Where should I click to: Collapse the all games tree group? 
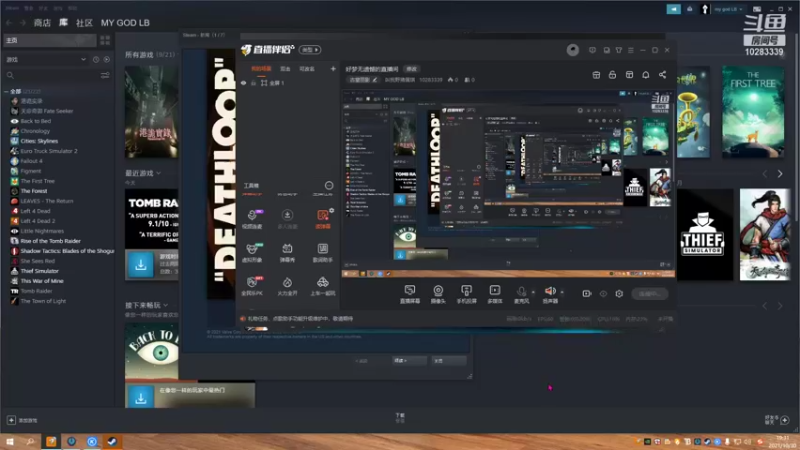pos(6,92)
